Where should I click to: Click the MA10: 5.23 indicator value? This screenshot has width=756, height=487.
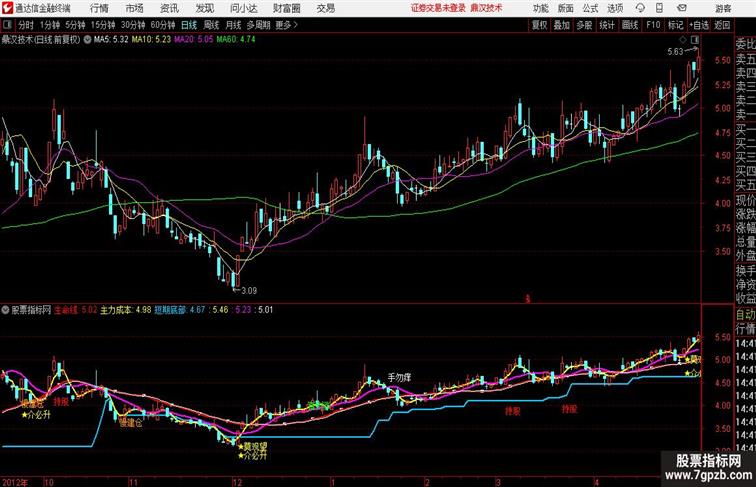[151, 40]
